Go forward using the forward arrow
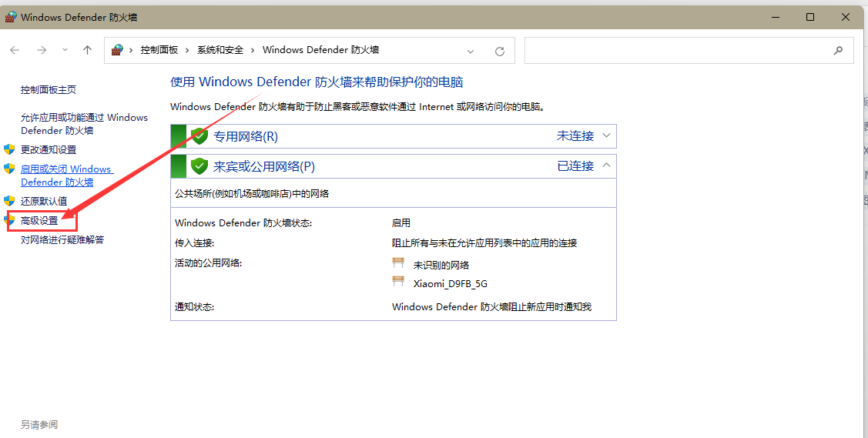 [42, 50]
